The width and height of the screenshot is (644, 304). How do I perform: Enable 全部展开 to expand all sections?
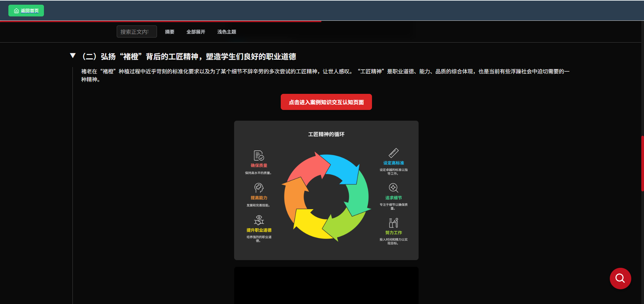tap(196, 32)
